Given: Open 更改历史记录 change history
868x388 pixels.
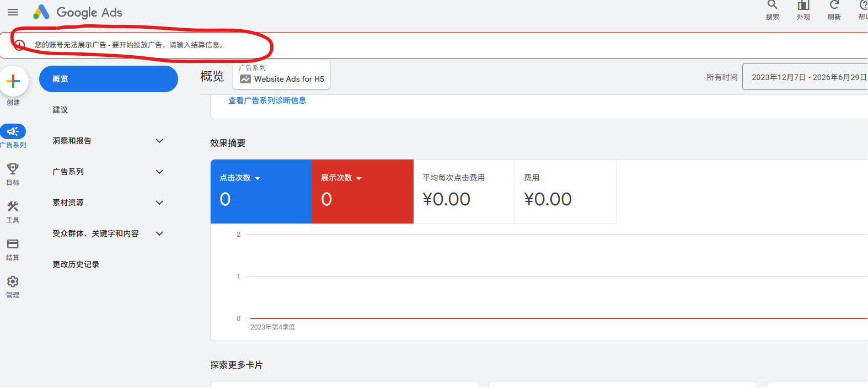Looking at the screenshot, I should [x=76, y=264].
